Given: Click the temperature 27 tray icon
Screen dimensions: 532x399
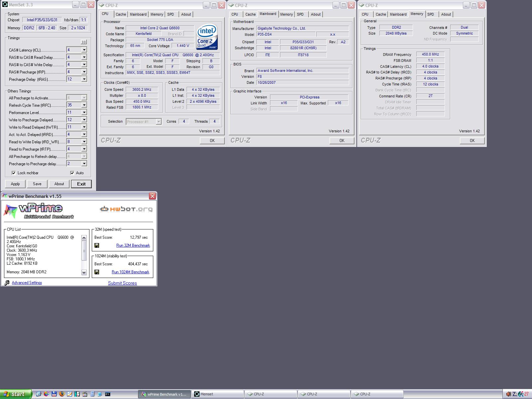Looking at the screenshot, I should click(x=526, y=394).
